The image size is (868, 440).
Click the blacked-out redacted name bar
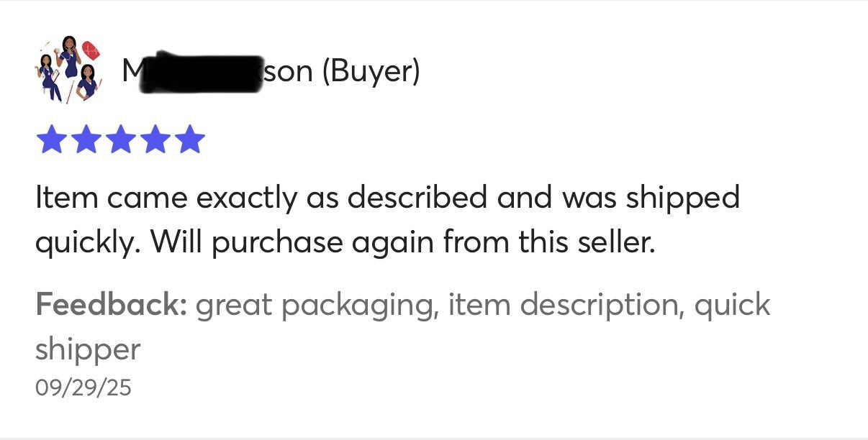[200, 73]
